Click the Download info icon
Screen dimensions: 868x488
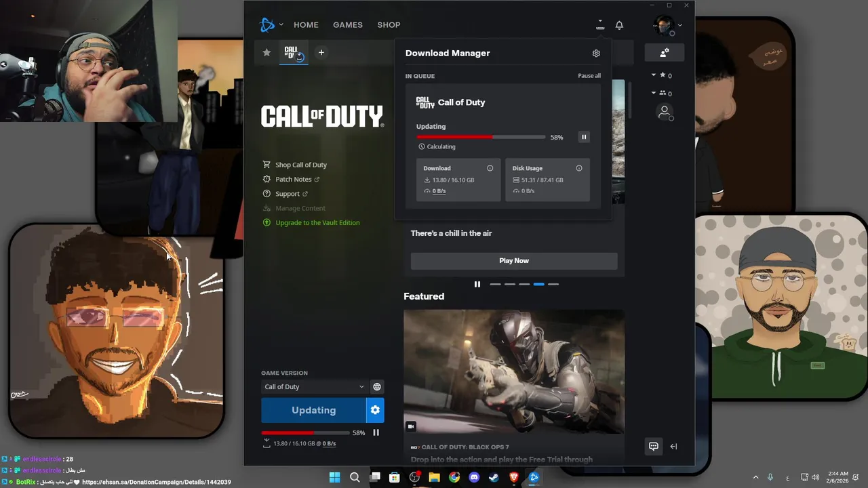[490, 168]
